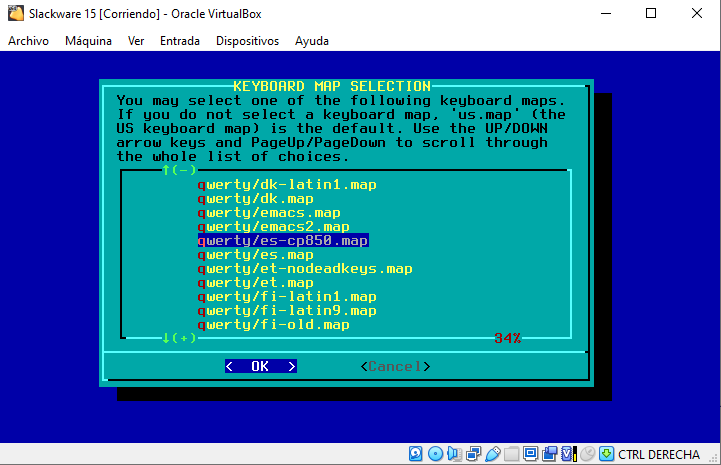Click the green arrow keyboard capture icon

point(607,454)
